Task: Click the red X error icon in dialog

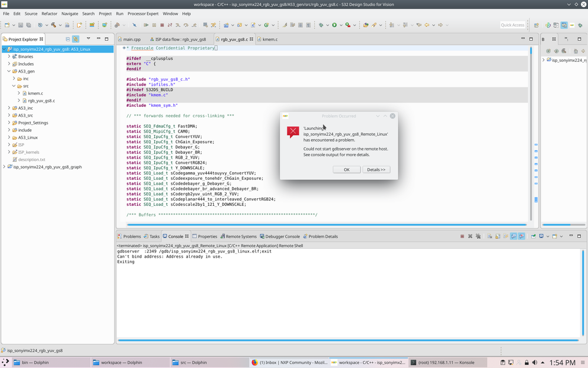Action: click(x=293, y=132)
